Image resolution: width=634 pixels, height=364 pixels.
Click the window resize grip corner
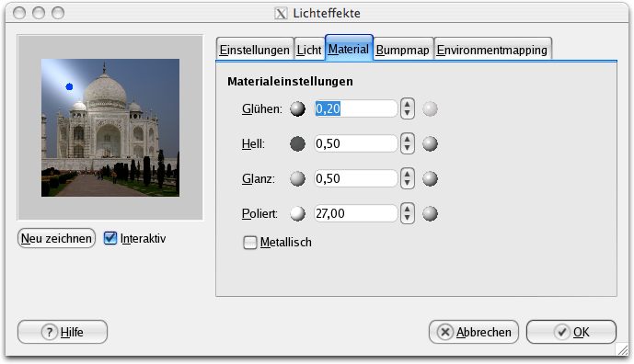(x=623, y=350)
